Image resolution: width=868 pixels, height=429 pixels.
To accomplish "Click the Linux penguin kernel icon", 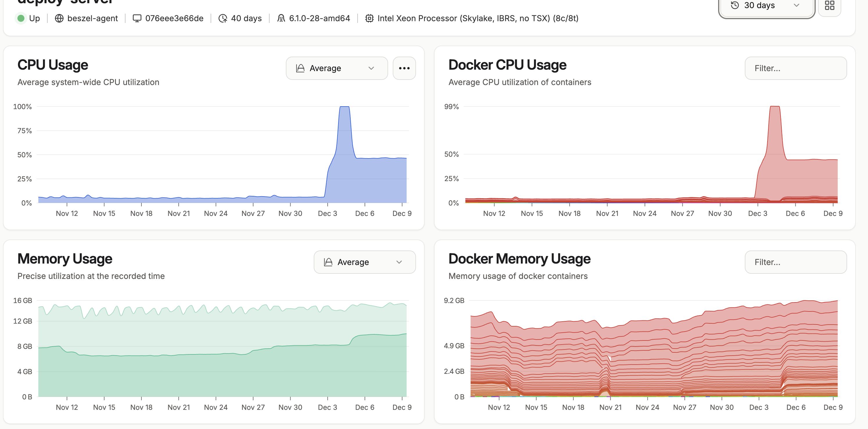I will pos(281,18).
